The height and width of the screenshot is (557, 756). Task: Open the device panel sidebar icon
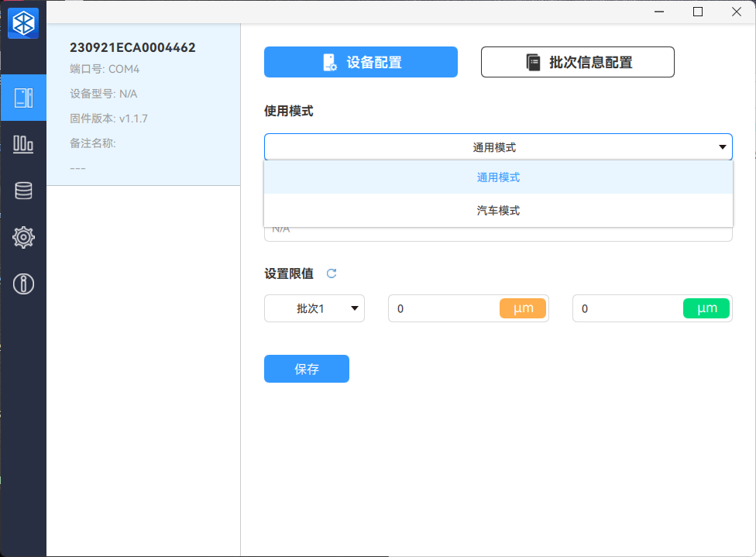click(x=23, y=98)
